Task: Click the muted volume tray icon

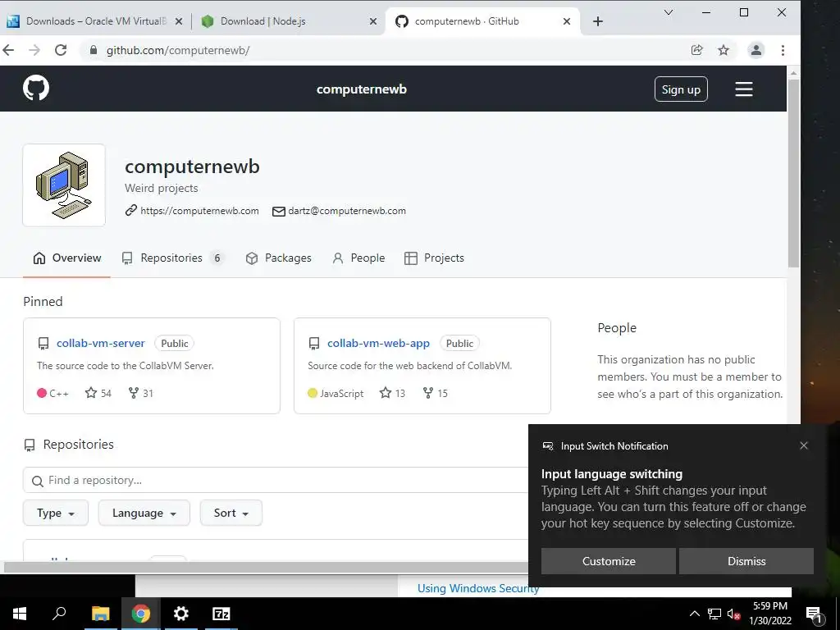Action: click(734, 614)
